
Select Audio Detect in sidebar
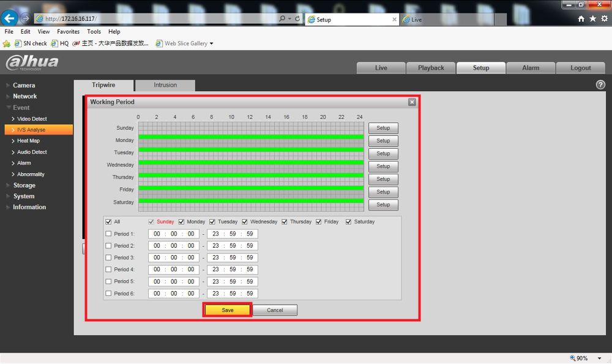(32, 152)
